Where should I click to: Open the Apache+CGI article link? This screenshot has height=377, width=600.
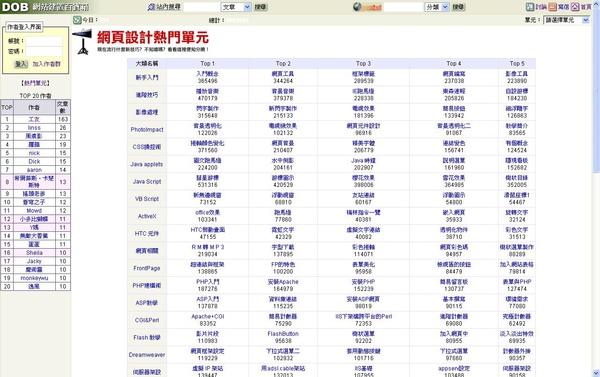coord(207,317)
